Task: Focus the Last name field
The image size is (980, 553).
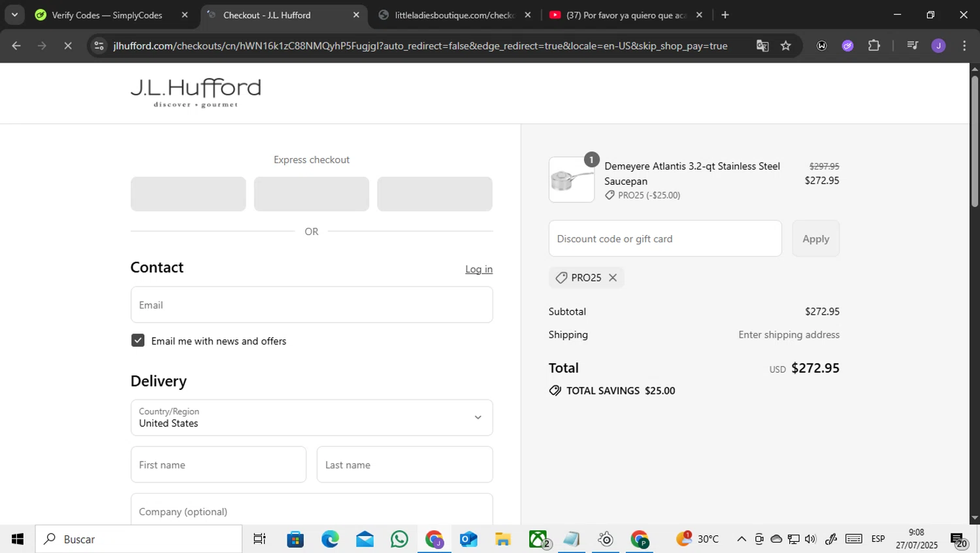Action: pos(405,465)
